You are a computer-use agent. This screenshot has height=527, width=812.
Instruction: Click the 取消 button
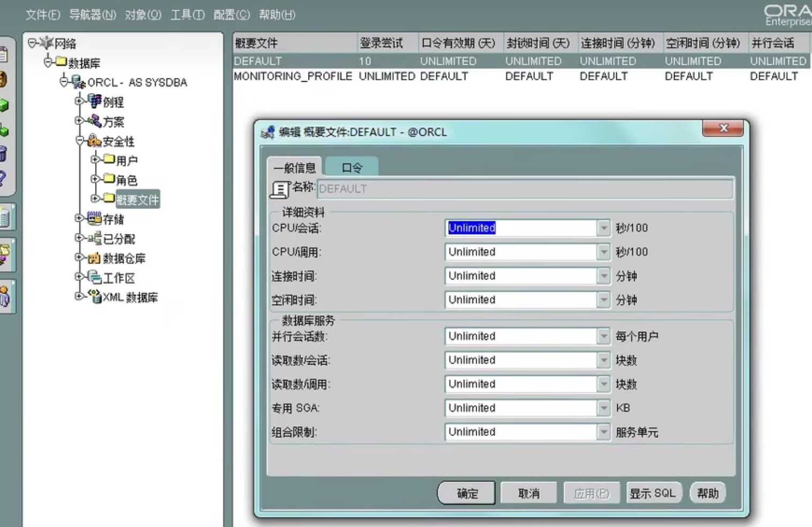point(528,493)
